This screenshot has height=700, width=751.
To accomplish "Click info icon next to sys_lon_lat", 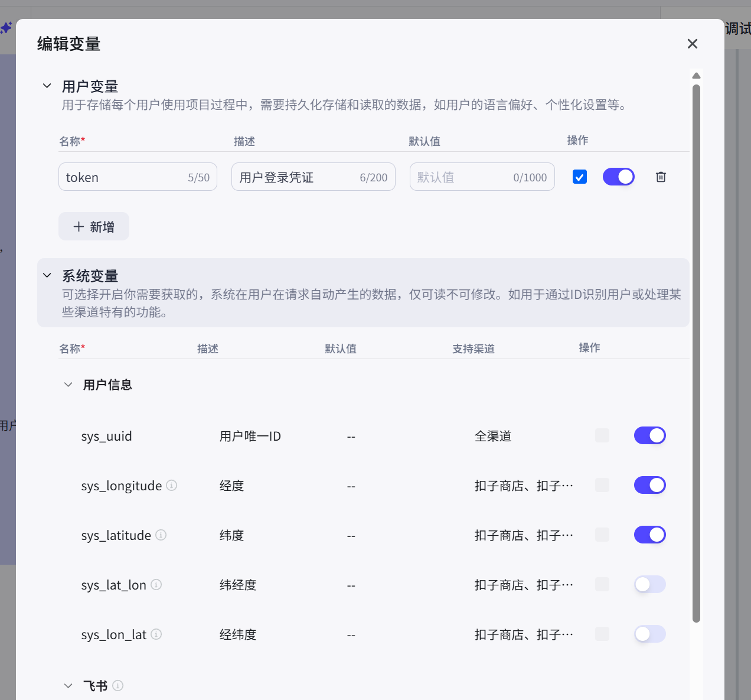I will (x=156, y=634).
